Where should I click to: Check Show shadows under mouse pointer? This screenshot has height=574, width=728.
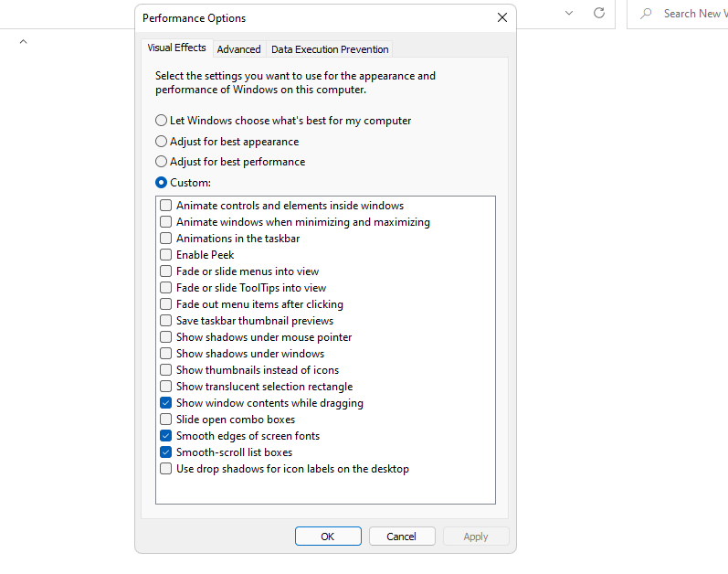pyautogui.click(x=165, y=337)
